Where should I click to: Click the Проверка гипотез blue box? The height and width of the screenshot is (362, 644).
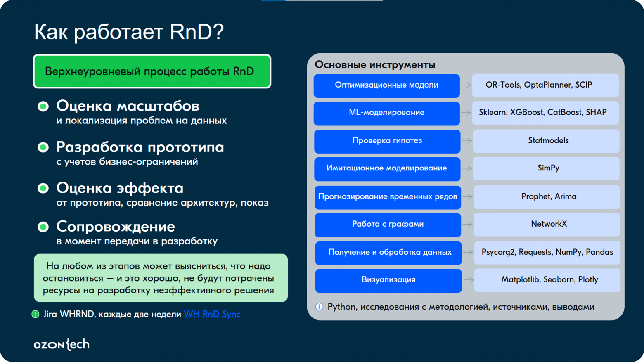coord(387,141)
